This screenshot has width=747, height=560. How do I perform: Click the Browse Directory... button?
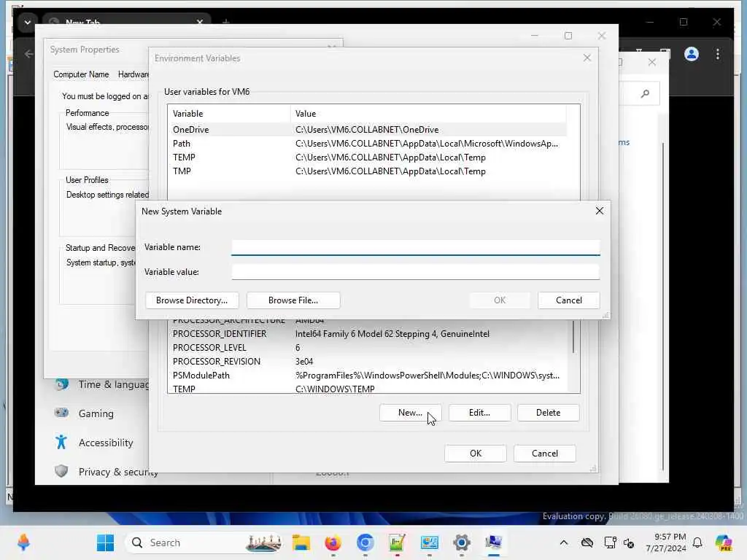(192, 300)
